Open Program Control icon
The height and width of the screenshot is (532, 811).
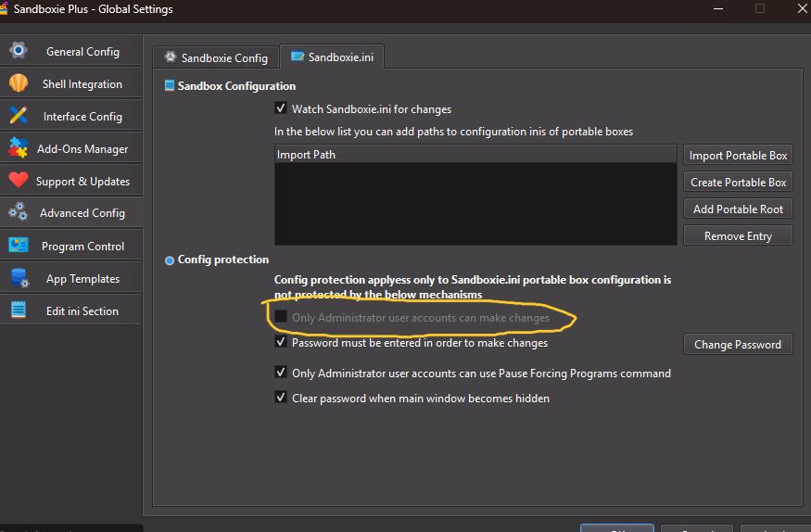(19, 246)
